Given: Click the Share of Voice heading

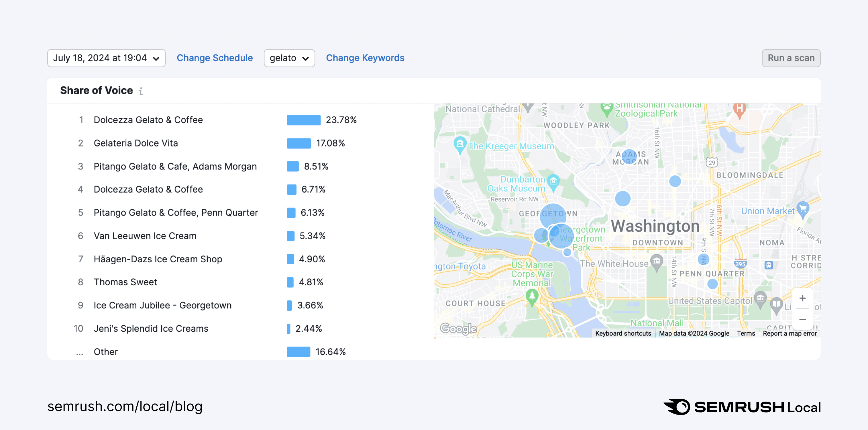Looking at the screenshot, I should pos(96,91).
